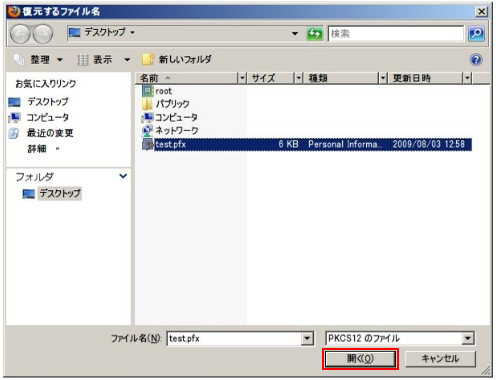The height and width of the screenshot is (380, 500).
Task: Click コンピュータ icon in favorite links
Action: point(14,117)
